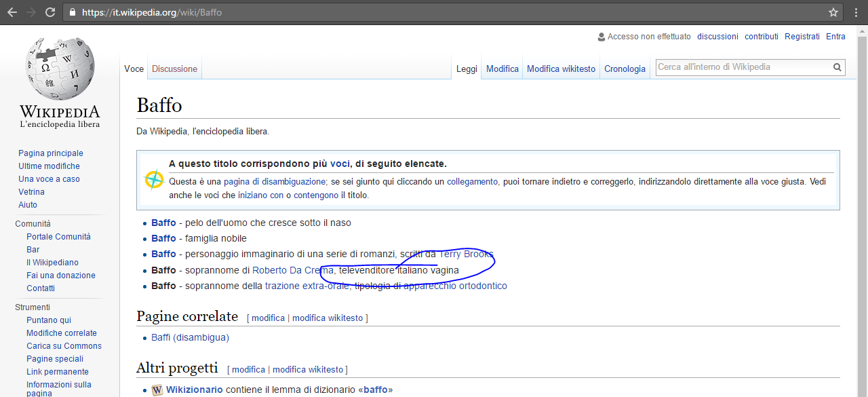Switch to the Voce tab
This screenshot has height=397, width=868.
point(134,69)
